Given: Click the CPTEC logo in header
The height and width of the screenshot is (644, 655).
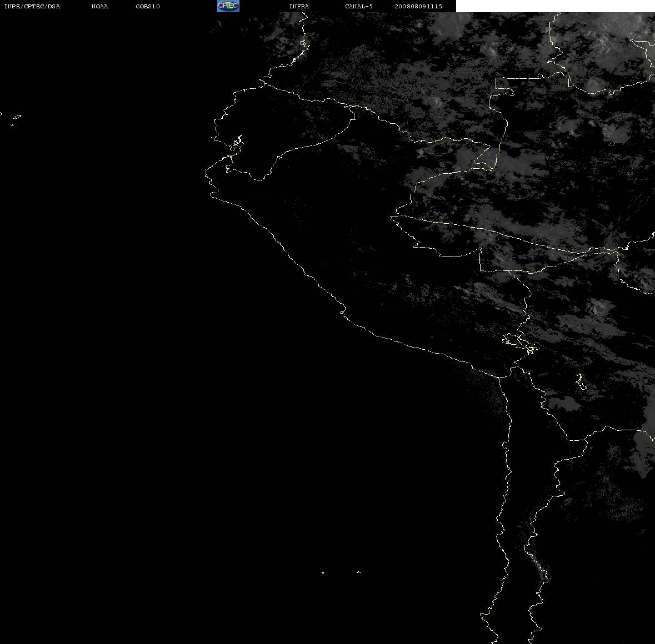Looking at the screenshot, I should (x=228, y=6).
